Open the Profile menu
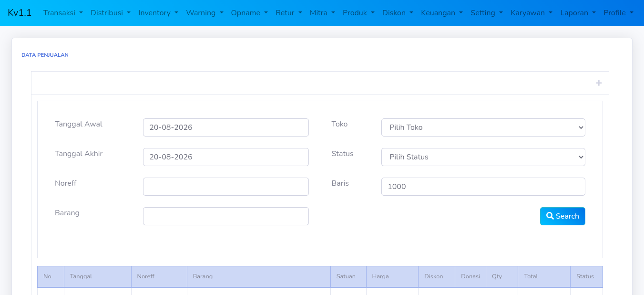Image resolution: width=644 pixels, height=295 pixels. (x=619, y=13)
